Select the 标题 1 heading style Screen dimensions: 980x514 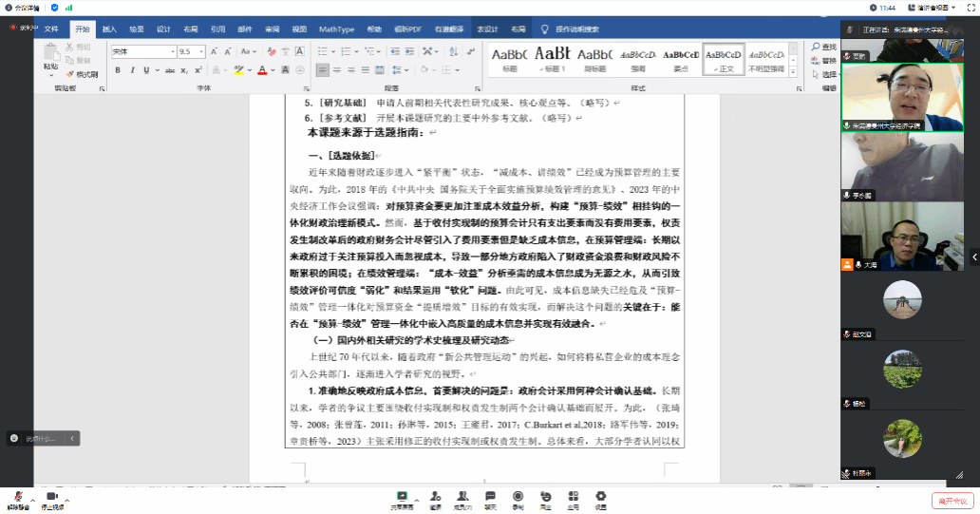coord(553,59)
